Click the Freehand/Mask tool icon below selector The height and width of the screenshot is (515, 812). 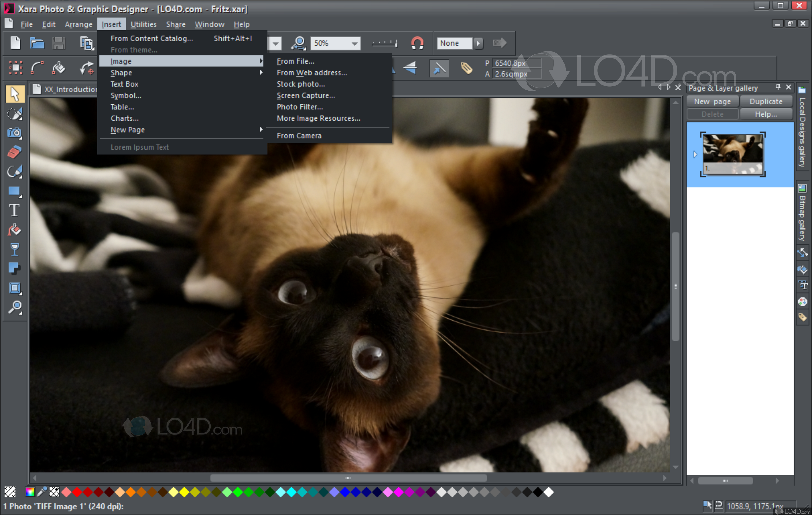point(15,114)
